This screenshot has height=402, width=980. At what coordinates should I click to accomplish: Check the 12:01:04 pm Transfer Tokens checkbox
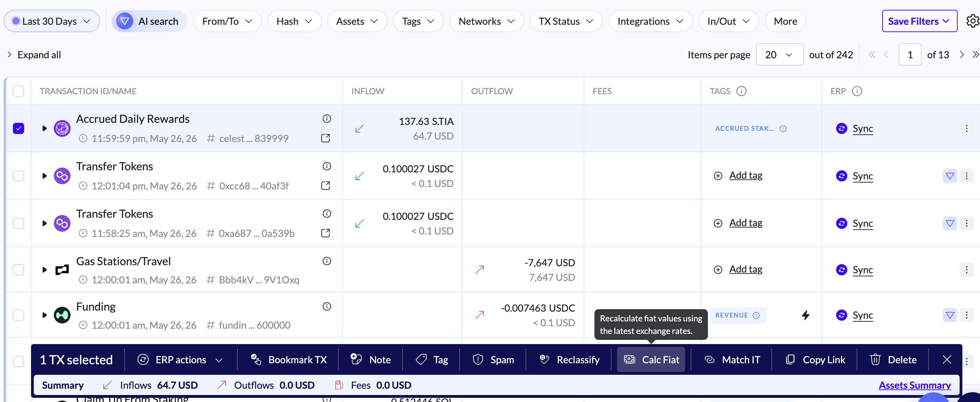point(18,176)
